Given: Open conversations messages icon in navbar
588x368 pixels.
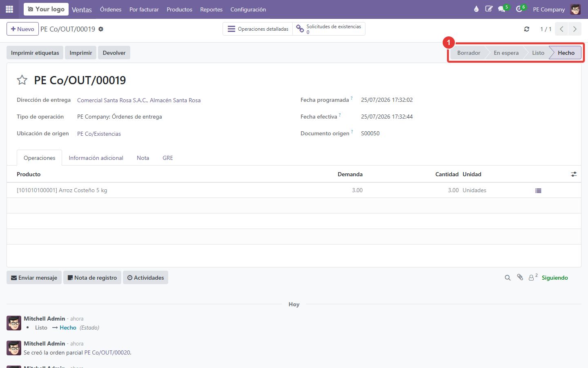Looking at the screenshot, I should [503, 9].
